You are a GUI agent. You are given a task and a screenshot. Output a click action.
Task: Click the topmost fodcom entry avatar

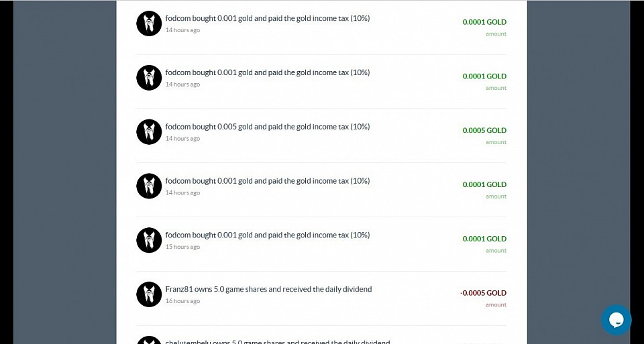149,23
